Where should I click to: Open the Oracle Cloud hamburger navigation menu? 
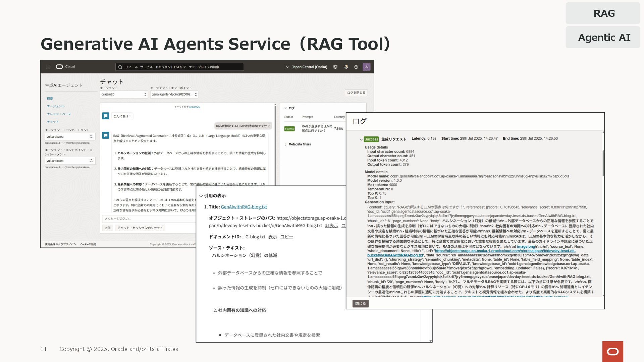tap(48, 67)
